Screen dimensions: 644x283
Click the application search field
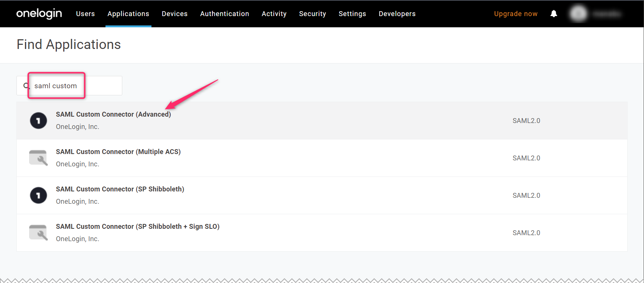tap(69, 86)
